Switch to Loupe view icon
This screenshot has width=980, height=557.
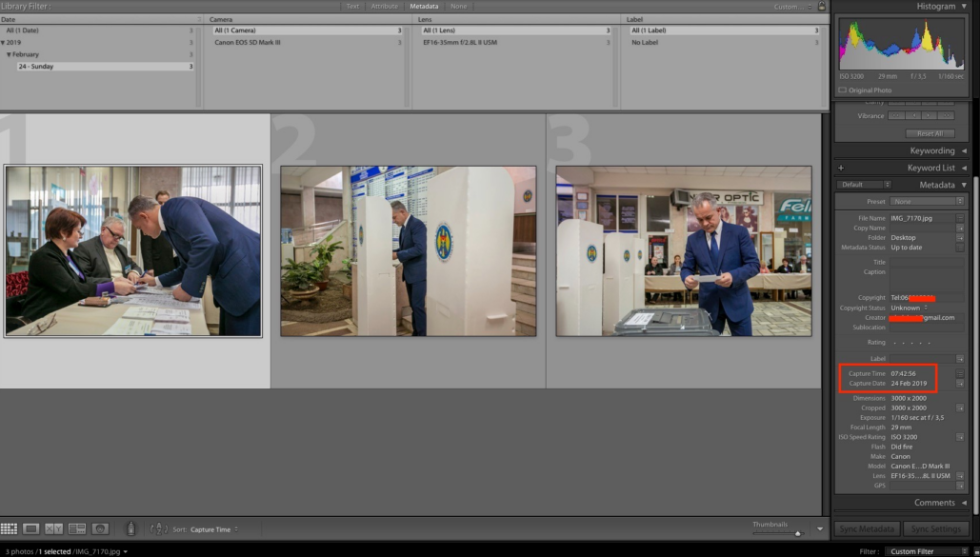pos(30,528)
